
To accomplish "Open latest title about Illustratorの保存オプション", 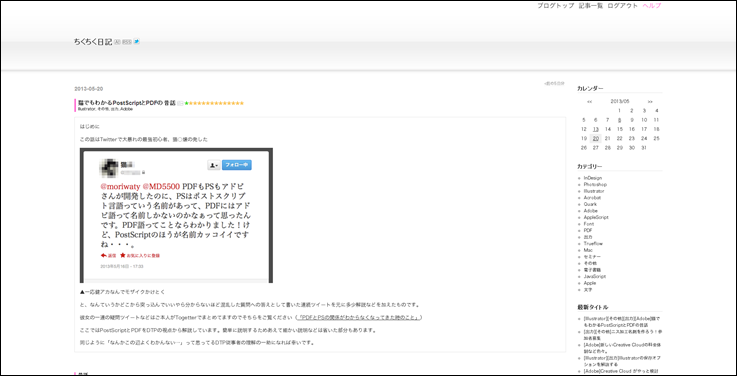I will 622,361.
